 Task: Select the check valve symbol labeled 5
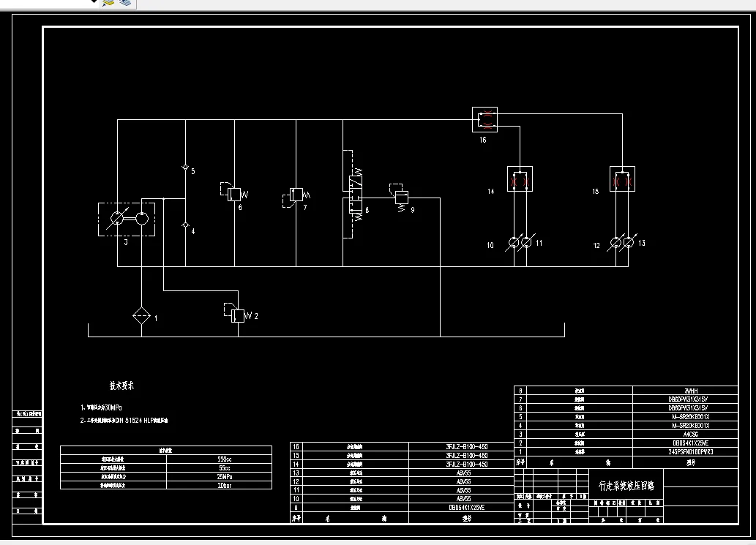pos(185,168)
